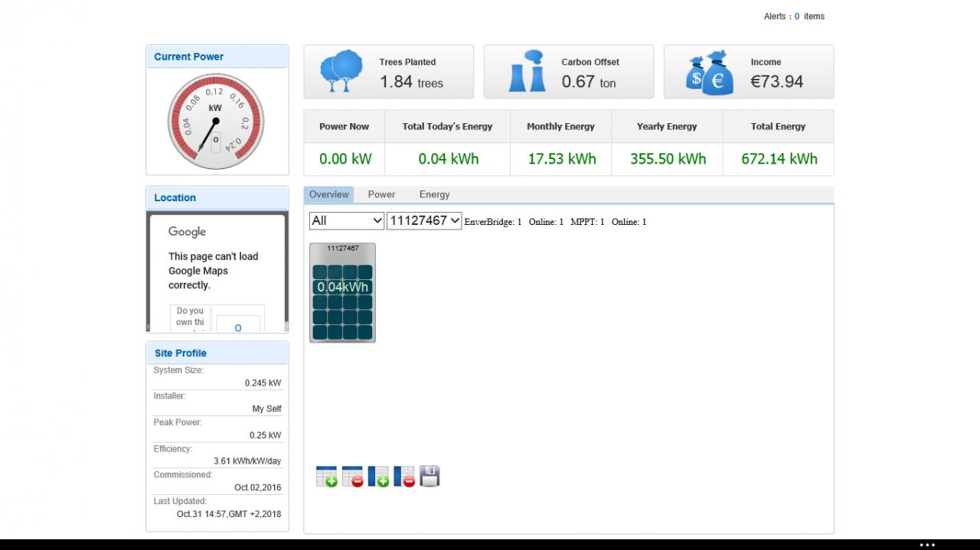The image size is (980, 550).
Task: Click the 17.53 kWh Monthly Energy value
Action: (562, 159)
